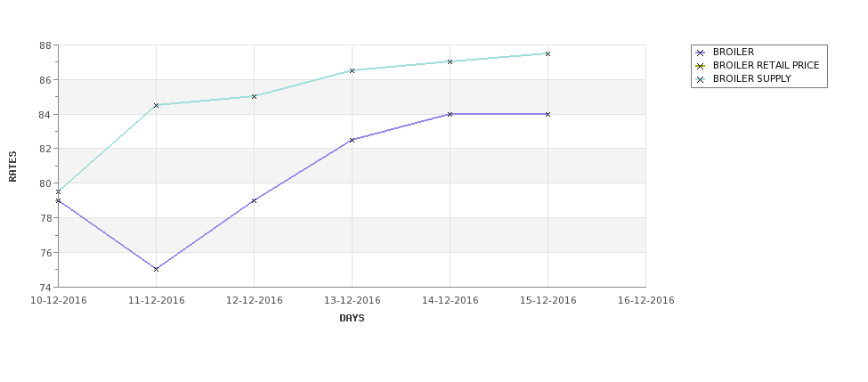
Task: Click BROILER SUPPLY point at 15-12-2016
Action: (x=548, y=53)
